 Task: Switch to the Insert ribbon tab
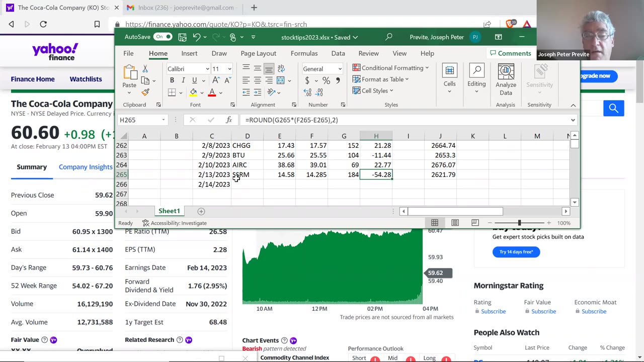(x=189, y=53)
